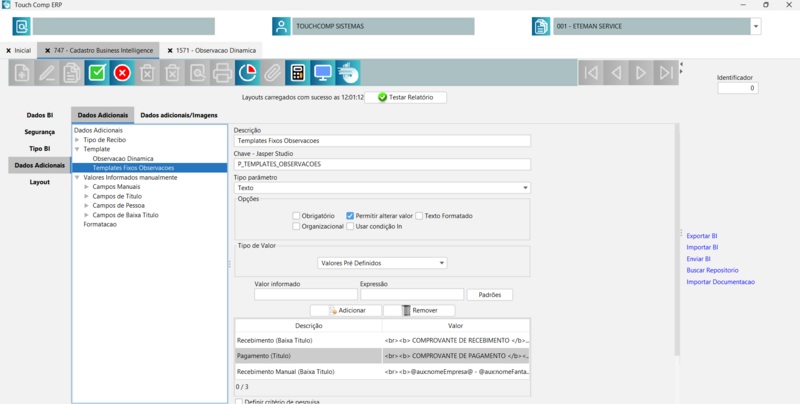Open the calculator tool icon
The height and width of the screenshot is (404, 800).
[x=297, y=72]
